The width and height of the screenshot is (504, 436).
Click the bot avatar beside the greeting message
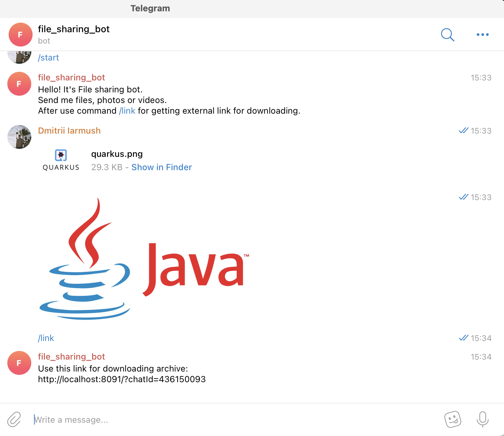tap(19, 84)
